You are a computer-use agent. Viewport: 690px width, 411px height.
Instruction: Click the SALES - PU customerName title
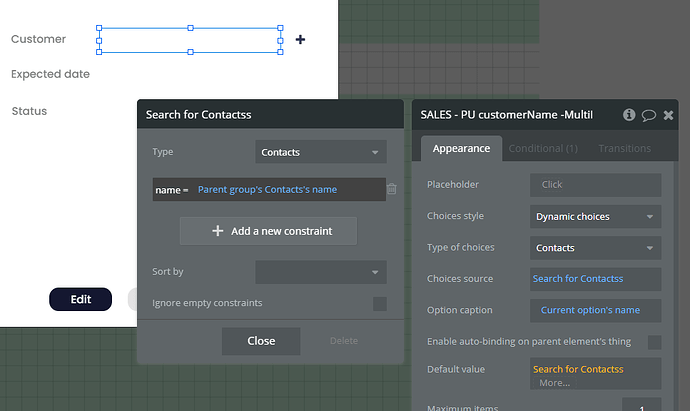click(506, 115)
